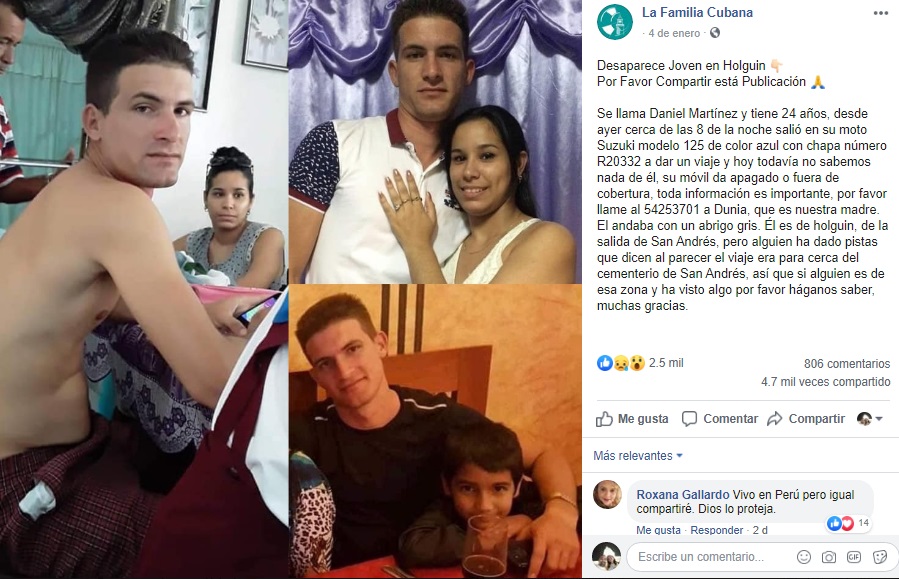View the 2.5 mil reactions list
Viewport: 899px width, 579px height.
click(x=640, y=363)
